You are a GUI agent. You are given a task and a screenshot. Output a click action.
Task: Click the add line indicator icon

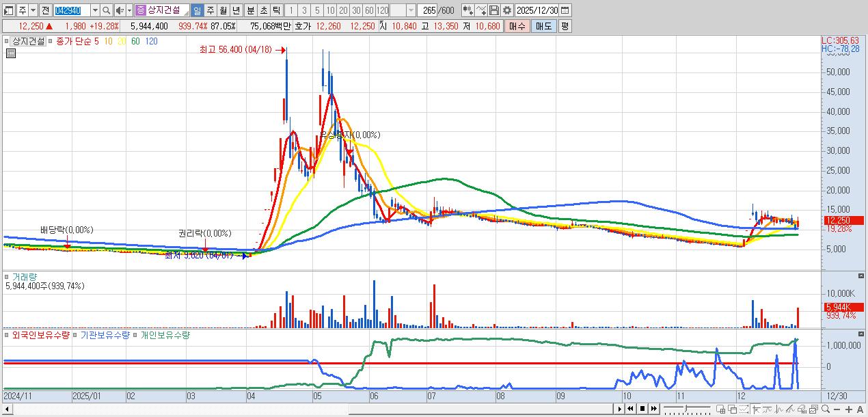pos(480,10)
